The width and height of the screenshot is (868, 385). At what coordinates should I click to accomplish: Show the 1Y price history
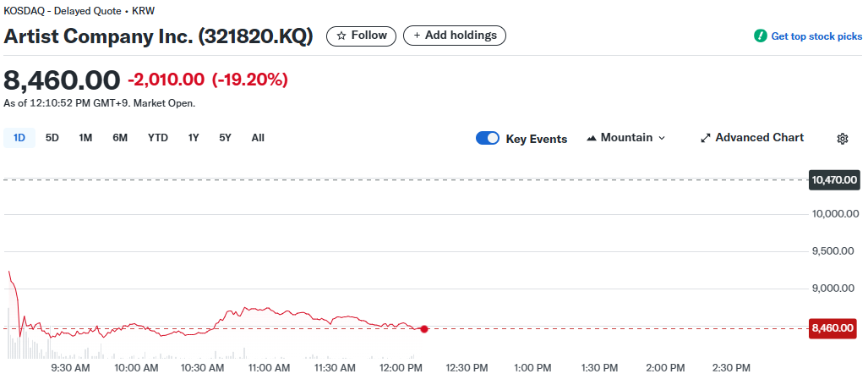coord(194,138)
